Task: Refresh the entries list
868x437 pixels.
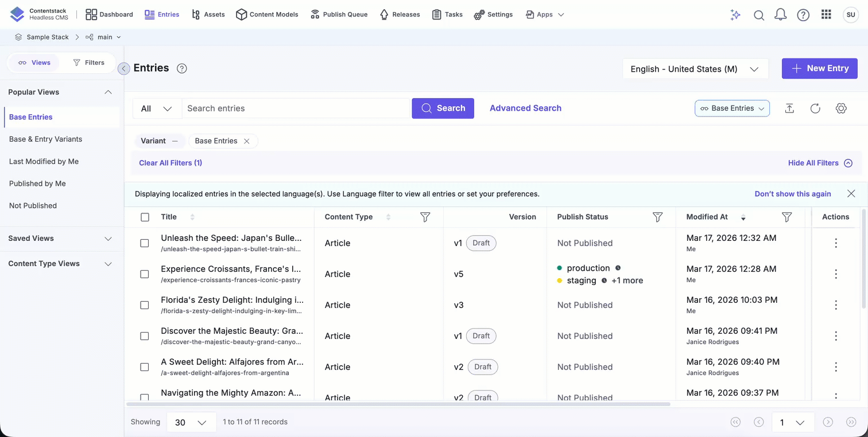Action: click(815, 108)
